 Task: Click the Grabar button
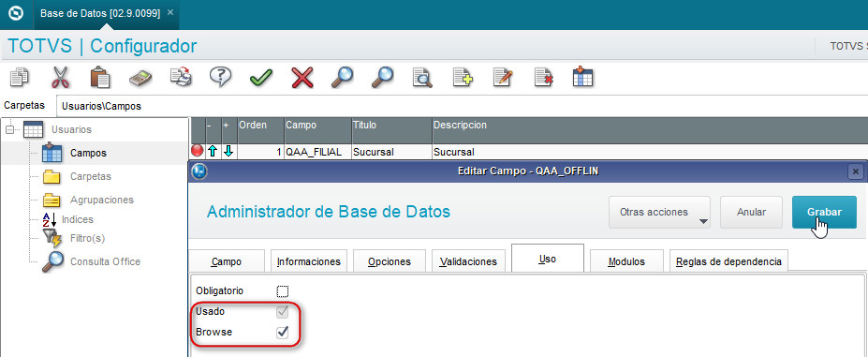824,213
